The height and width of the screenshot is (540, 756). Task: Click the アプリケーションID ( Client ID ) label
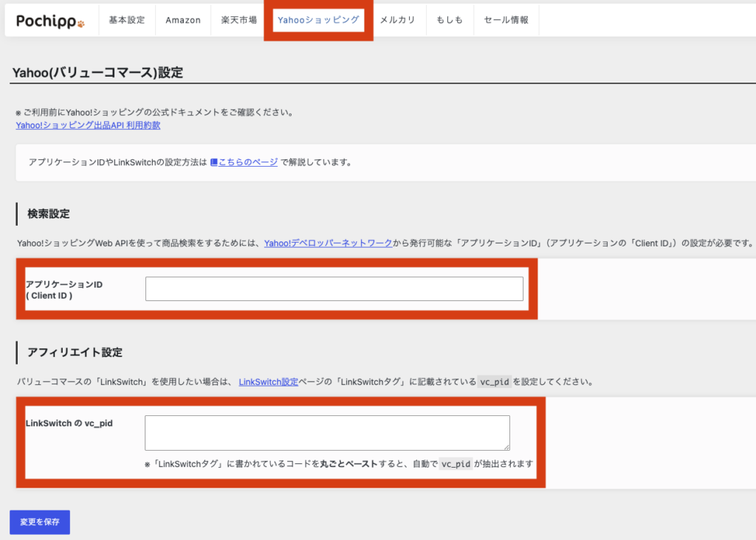tap(64, 290)
